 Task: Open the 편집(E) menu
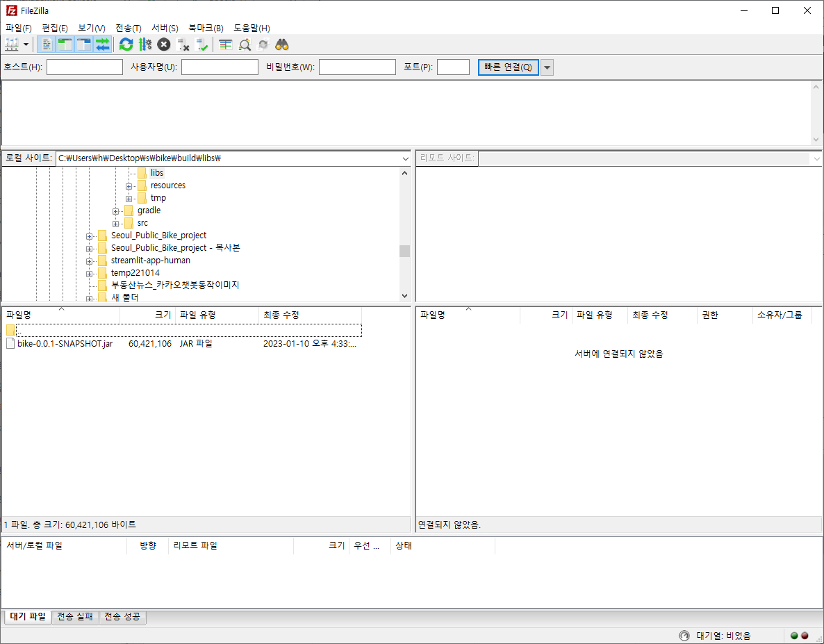click(x=55, y=28)
